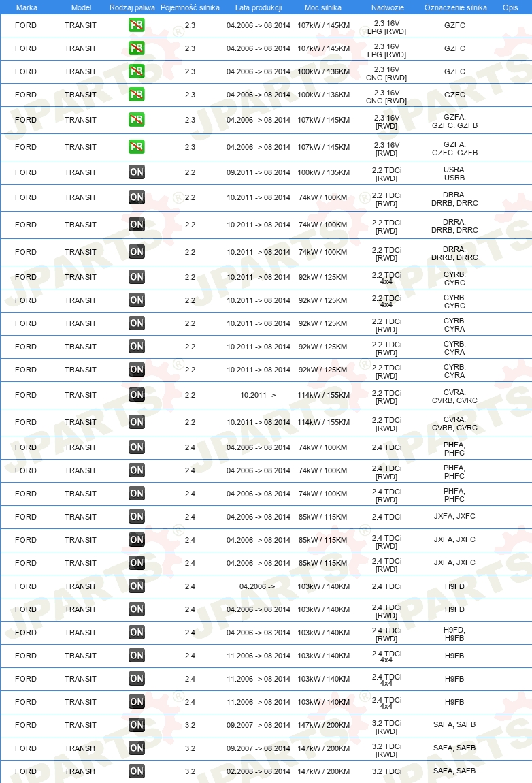Click 3.2 TDCi without RWD in 02.2008 row
This screenshot has height=783, width=532.
pyautogui.click(x=387, y=771)
